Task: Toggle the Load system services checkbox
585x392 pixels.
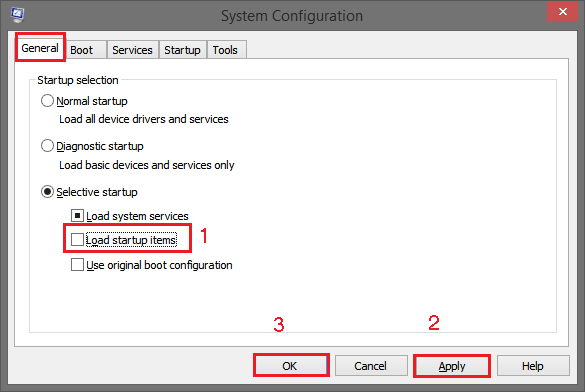Action: [x=77, y=216]
